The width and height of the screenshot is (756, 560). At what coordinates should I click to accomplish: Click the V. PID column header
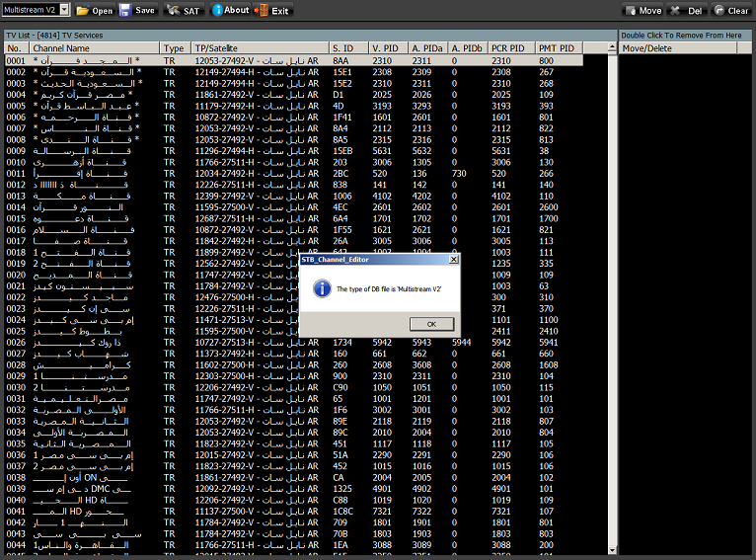click(x=389, y=48)
